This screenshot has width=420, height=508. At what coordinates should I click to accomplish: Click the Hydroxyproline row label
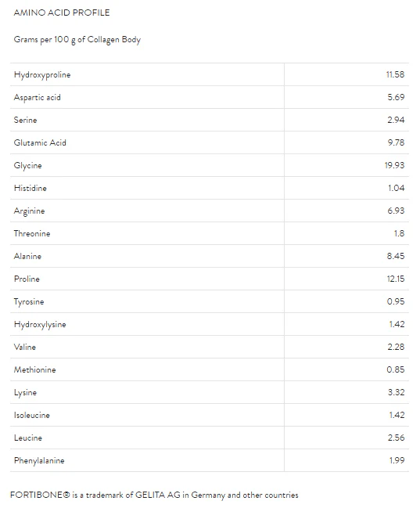[x=42, y=75]
